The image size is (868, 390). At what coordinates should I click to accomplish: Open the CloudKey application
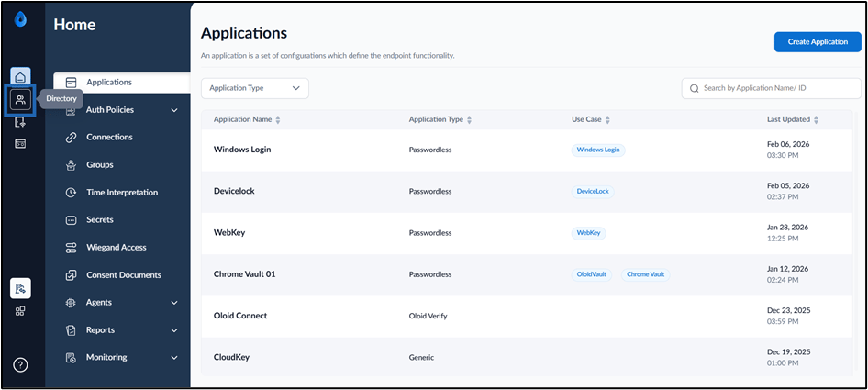tap(231, 357)
